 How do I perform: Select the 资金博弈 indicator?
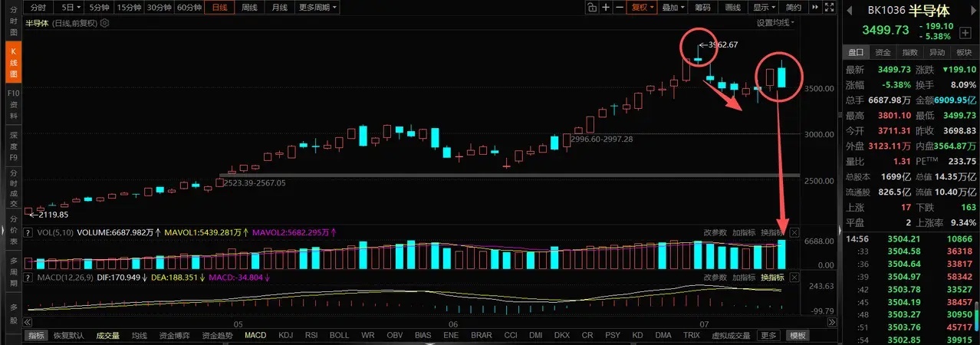tap(176, 336)
